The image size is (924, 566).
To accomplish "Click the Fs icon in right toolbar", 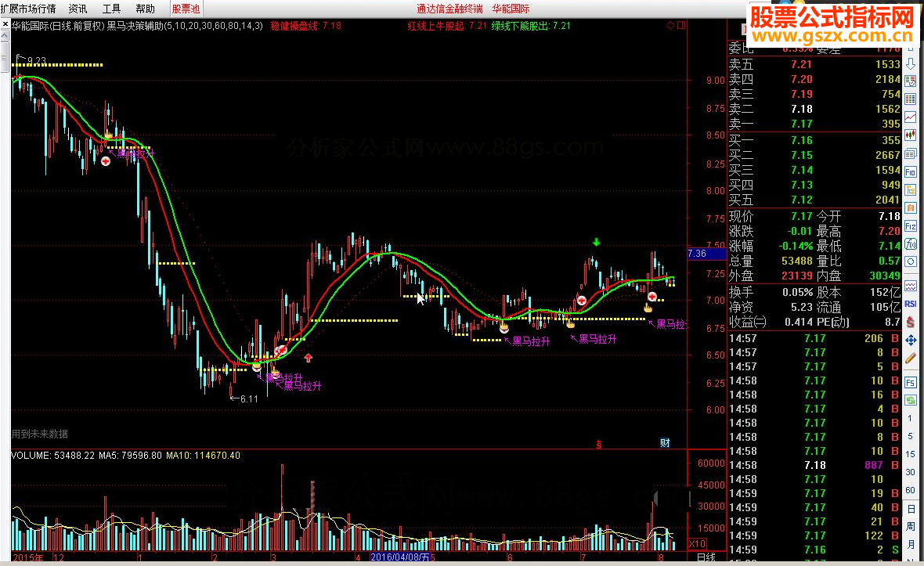I will (911, 382).
